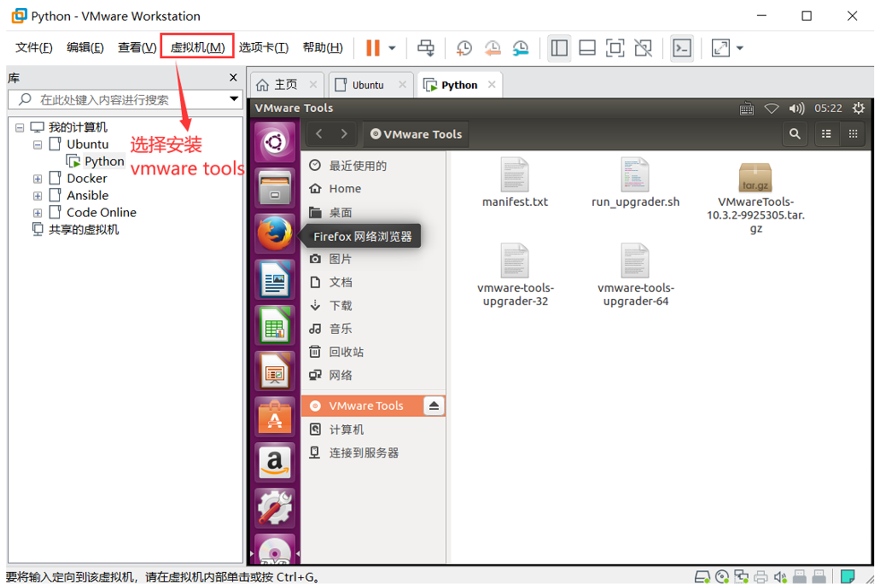Open the stretch display dropdown arrow

point(740,48)
